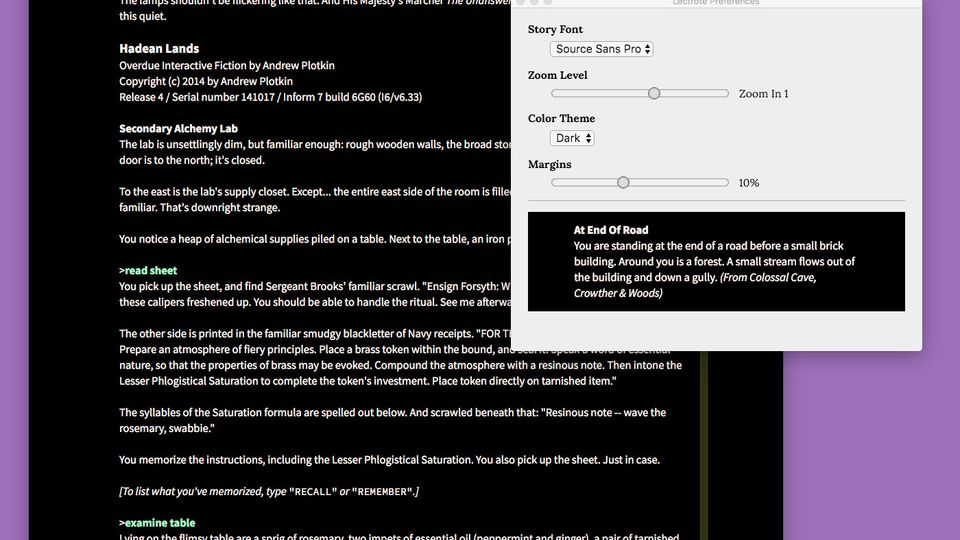The image size is (960, 540).
Task: Click the Lectrote Preferences title bar
Action: click(x=716, y=3)
